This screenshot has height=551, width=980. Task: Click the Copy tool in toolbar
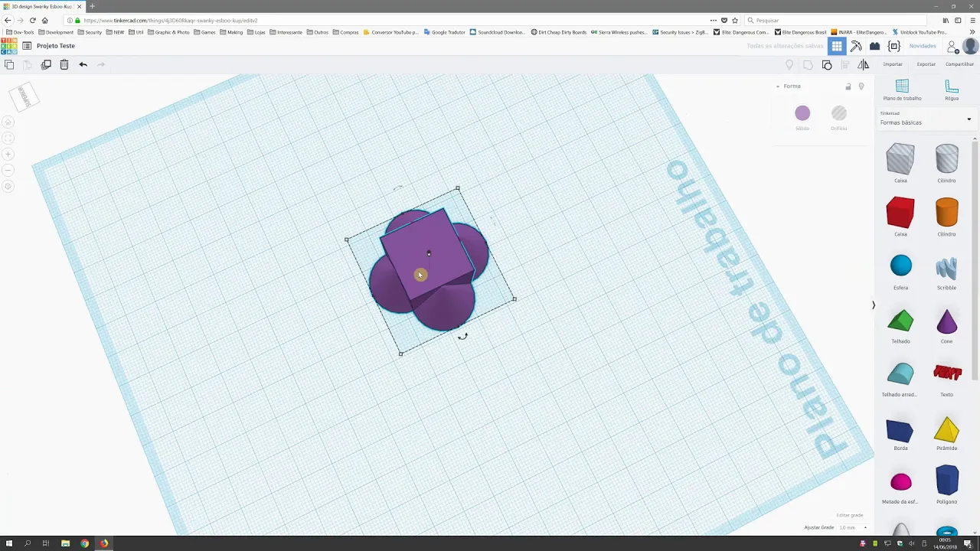click(x=9, y=65)
